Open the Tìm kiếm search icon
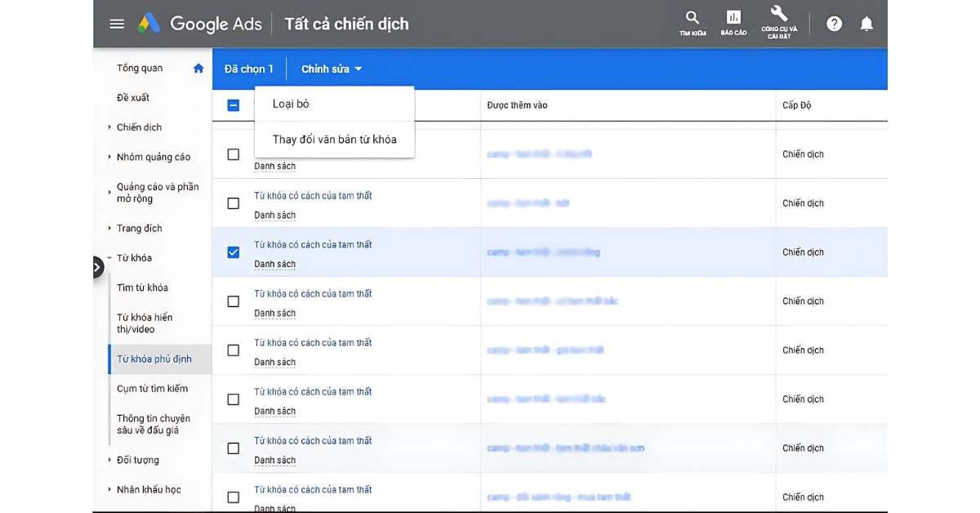Image resolution: width=980 pixels, height=513 pixels. (693, 23)
